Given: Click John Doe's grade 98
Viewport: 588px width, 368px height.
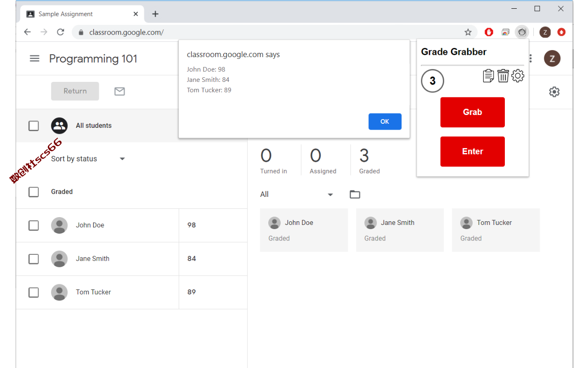Looking at the screenshot, I should [x=192, y=225].
